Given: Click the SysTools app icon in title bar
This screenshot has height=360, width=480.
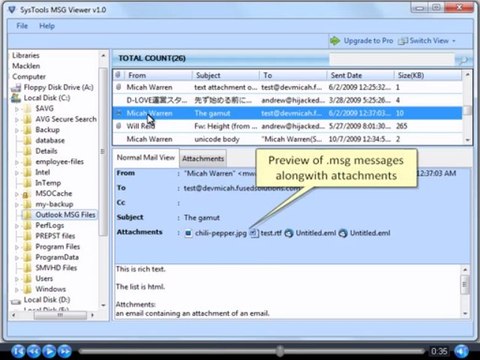Looking at the screenshot, I should [x=12, y=10].
